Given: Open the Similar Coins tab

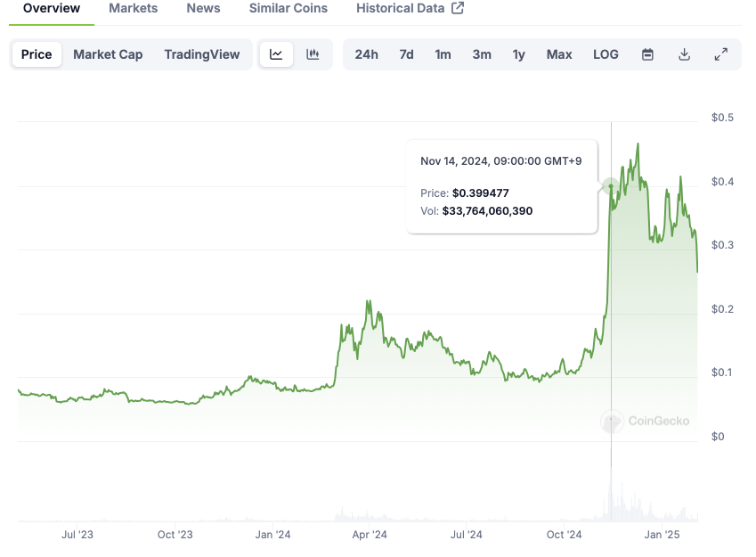Looking at the screenshot, I should click(x=289, y=9).
